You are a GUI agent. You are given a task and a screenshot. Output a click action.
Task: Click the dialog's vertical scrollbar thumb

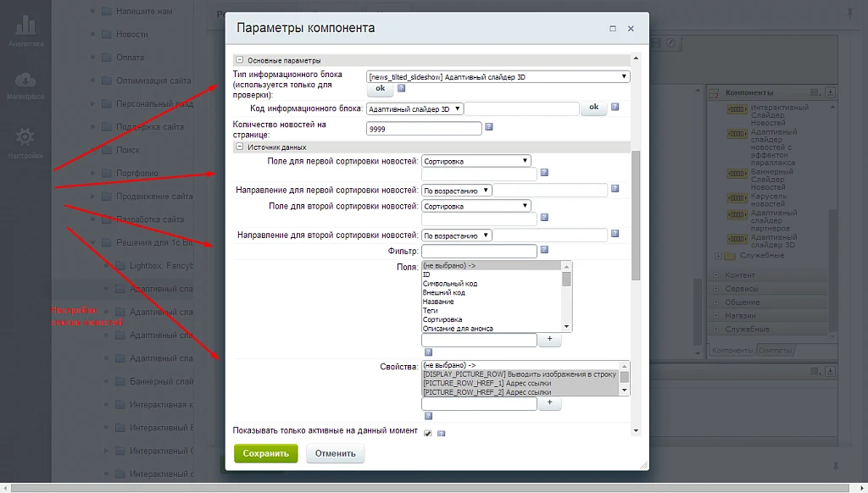pyautogui.click(x=636, y=215)
